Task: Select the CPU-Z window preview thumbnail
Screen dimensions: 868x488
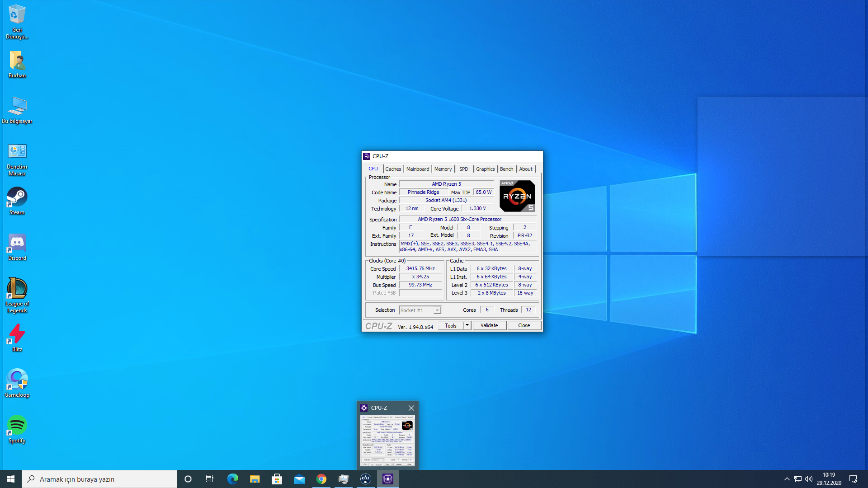Action: pyautogui.click(x=387, y=441)
